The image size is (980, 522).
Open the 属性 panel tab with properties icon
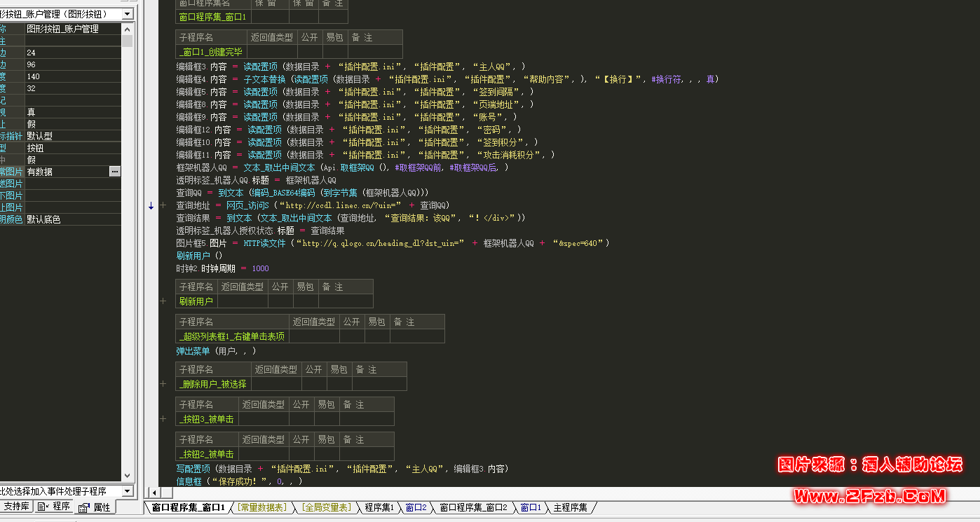coord(95,507)
